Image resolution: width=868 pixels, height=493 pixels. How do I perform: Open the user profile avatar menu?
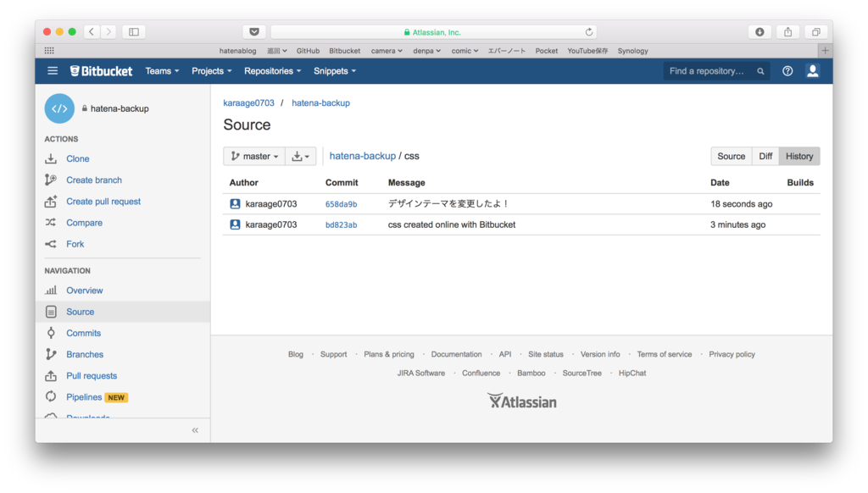813,71
